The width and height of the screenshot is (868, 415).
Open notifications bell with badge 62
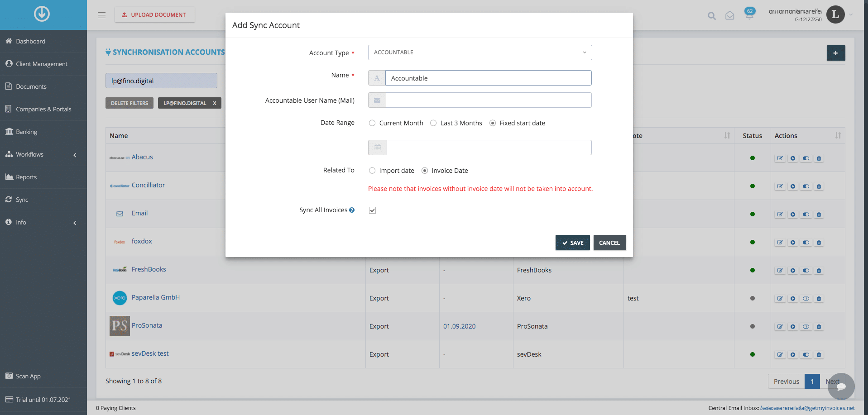pyautogui.click(x=750, y=14)
